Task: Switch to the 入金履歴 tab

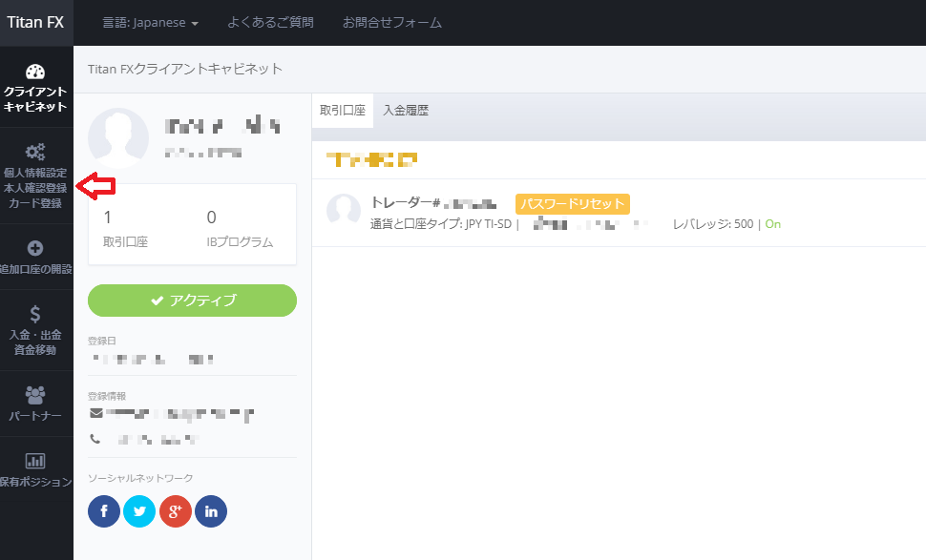Action: pyautogui.click(x=405, y=110)
